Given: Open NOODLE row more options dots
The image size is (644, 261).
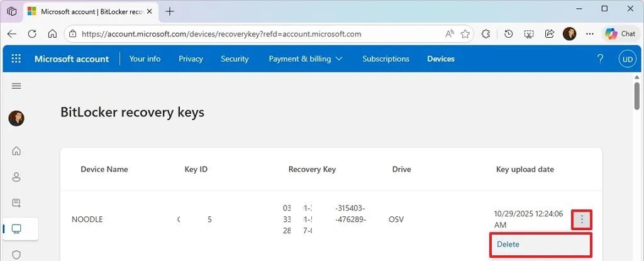Looking at the screenshot, I should 582,221.
